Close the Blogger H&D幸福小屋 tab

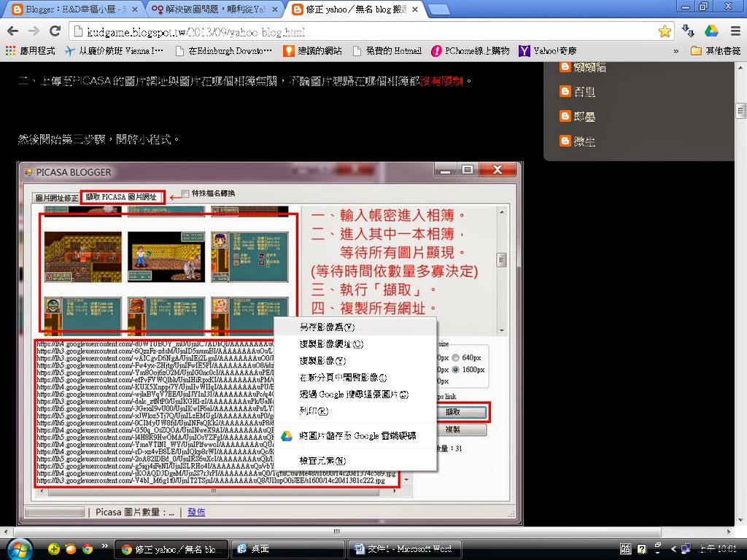click(135, 9)
